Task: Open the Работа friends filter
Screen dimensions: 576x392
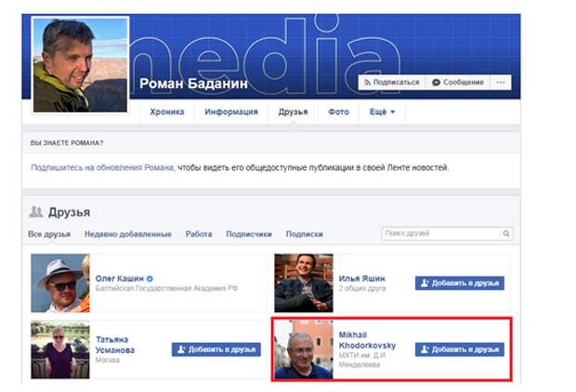Action: coord(199,234)
